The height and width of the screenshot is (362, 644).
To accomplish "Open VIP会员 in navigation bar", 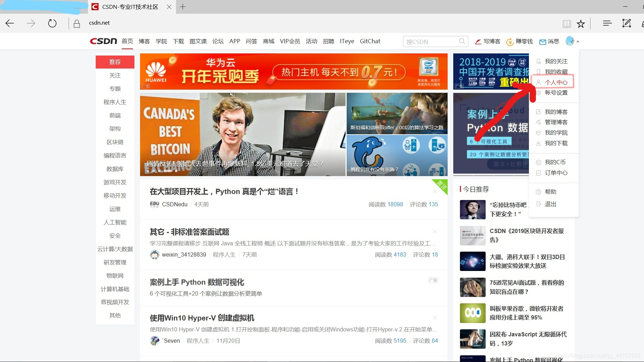I will coord(290,41).
